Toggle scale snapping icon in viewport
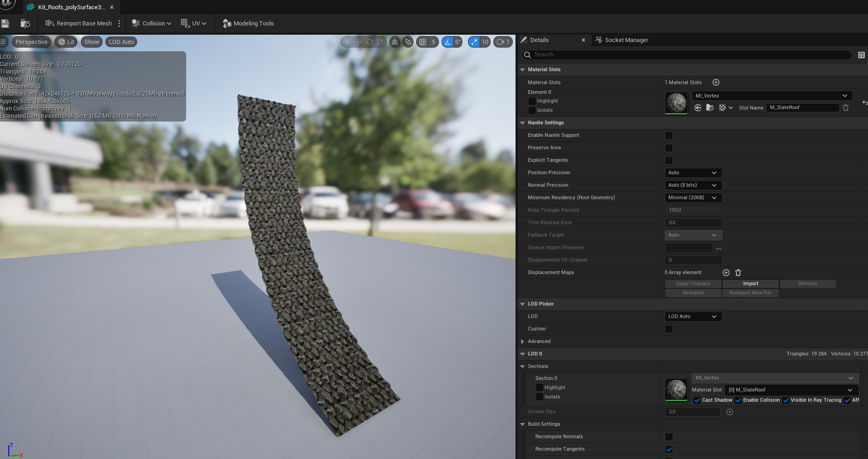Screen dimensions: 868x459 474,42
